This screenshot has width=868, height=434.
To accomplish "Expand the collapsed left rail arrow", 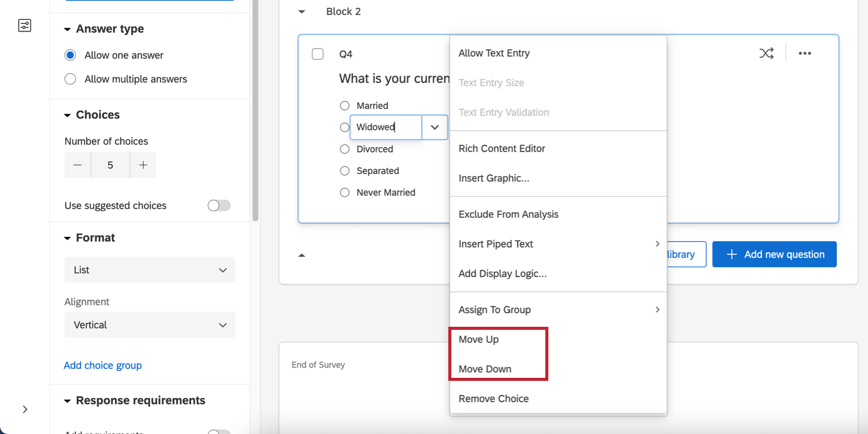I will (25, 409).
